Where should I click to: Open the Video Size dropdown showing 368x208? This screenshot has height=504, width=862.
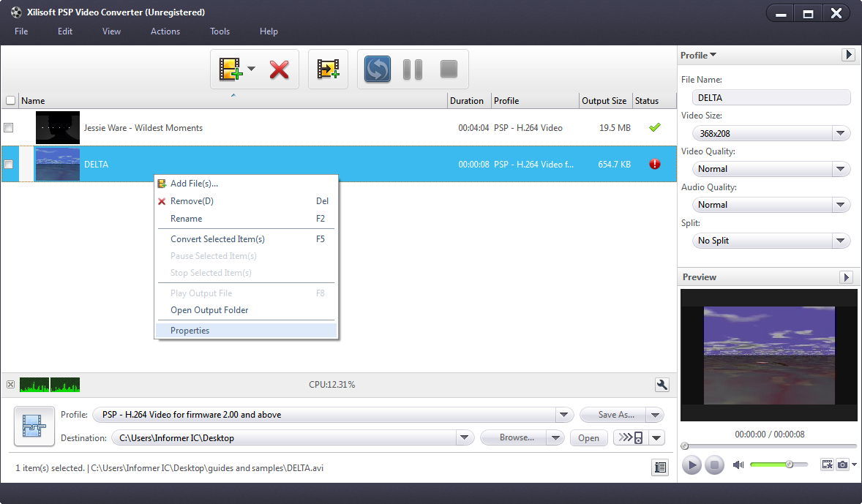point(840,133)
